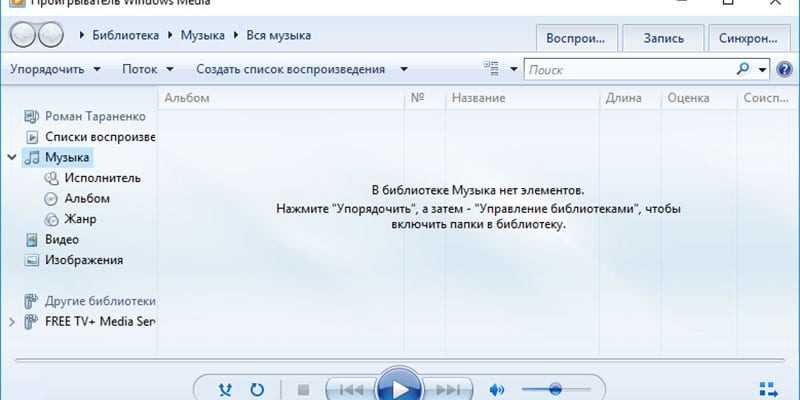
Task: Click the Back navigation button
Action: (22, 35)
